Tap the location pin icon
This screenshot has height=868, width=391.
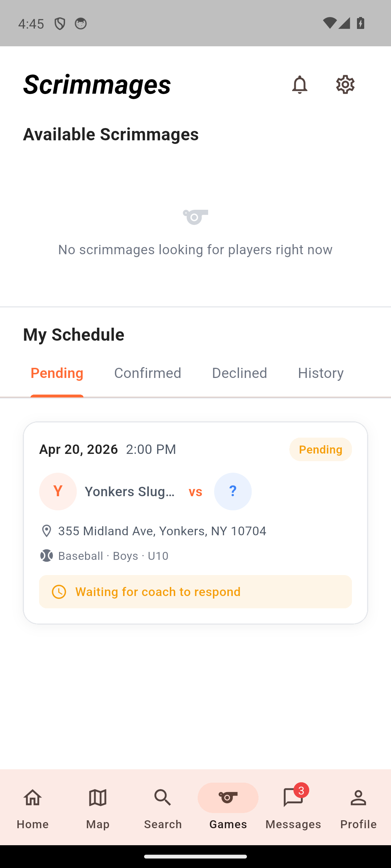point(47,531)
